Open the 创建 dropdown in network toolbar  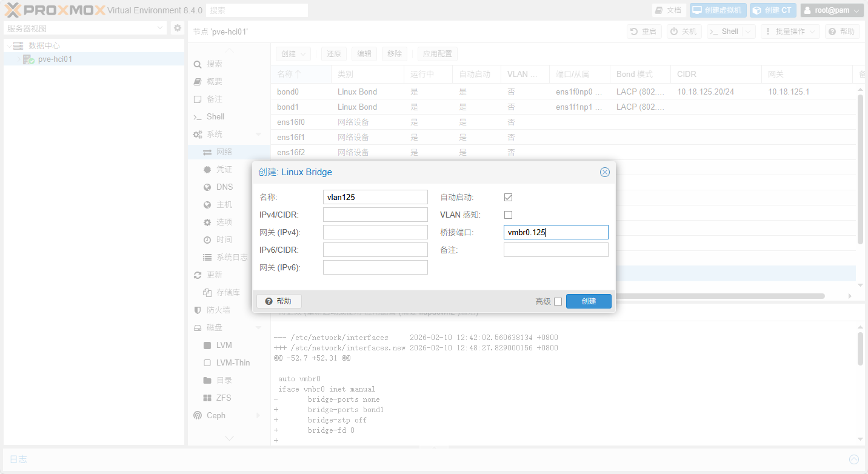click(293, 53)
